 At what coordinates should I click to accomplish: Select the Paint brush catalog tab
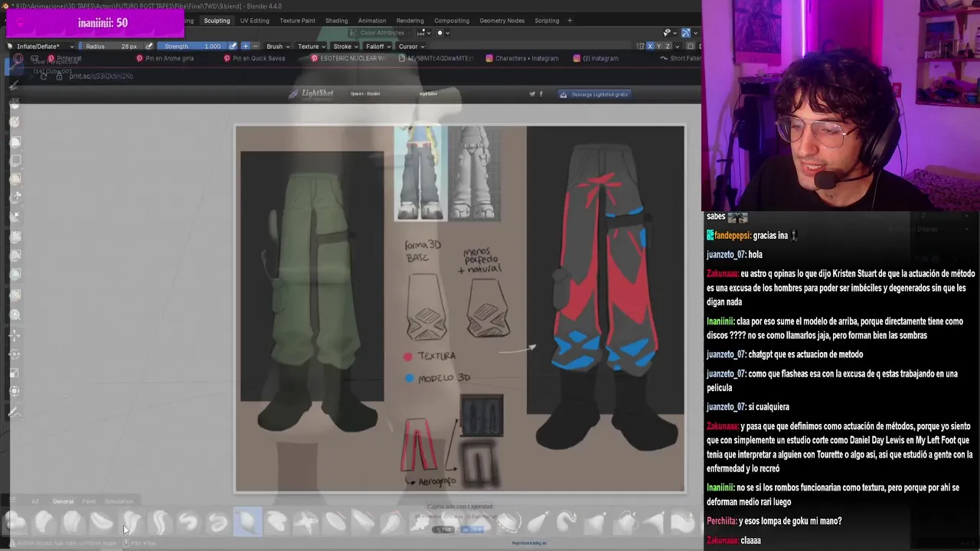[x=89, y=501]
